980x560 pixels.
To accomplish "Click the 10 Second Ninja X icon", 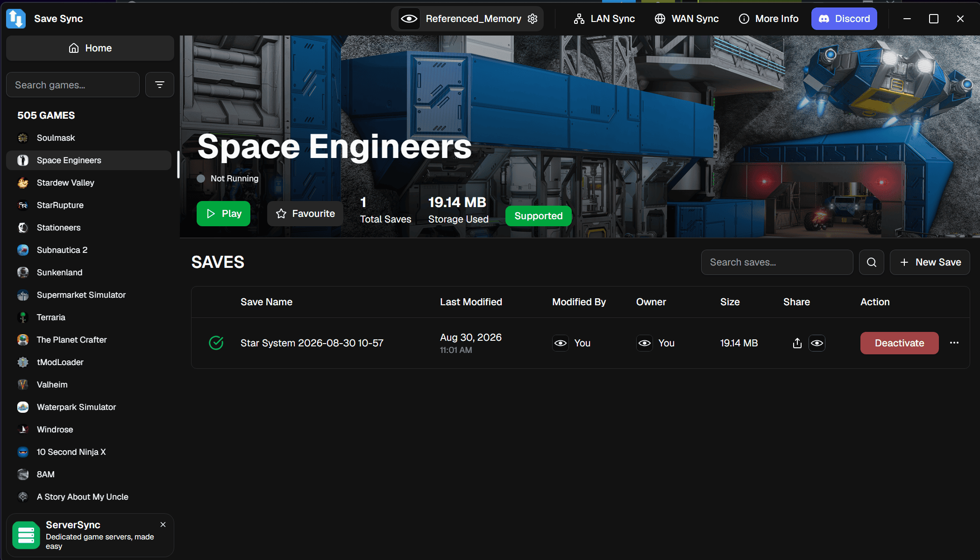I will click(23, 452).
